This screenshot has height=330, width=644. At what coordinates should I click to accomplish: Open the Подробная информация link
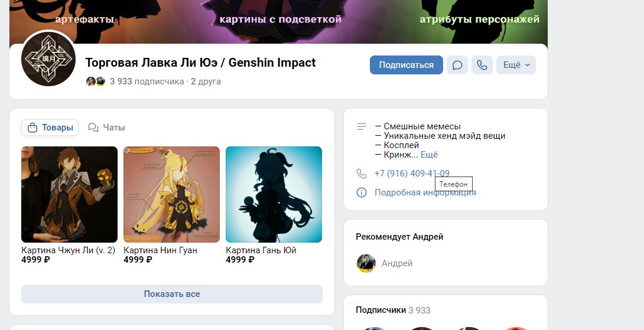tap(425, 192)
